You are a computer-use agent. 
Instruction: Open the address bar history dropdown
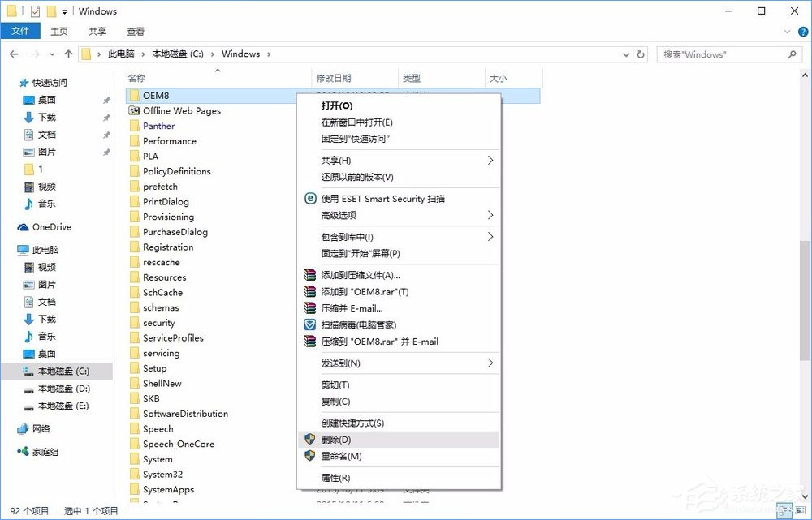tap(625, 54)
